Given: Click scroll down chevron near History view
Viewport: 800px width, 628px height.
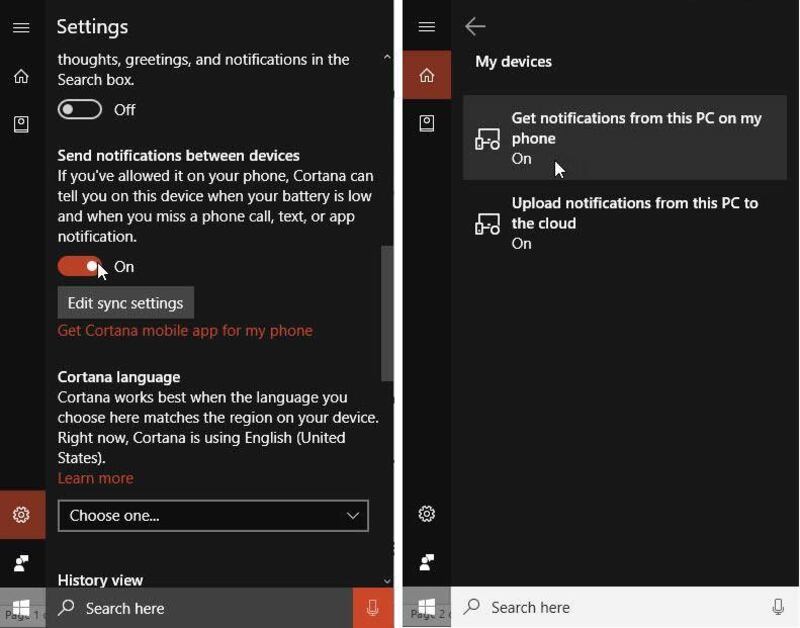Looking at the screenshot, I should pyautogui.click(x=387, y=580).
